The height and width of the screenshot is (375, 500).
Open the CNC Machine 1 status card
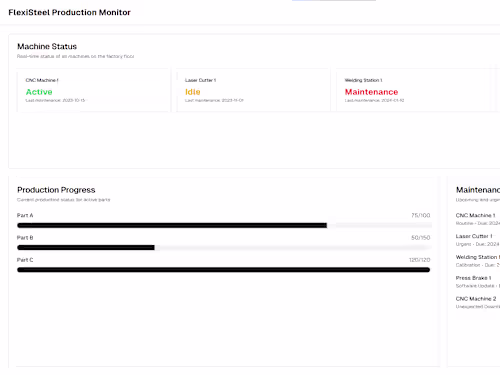pyautogui.click(x=94, y=90)
